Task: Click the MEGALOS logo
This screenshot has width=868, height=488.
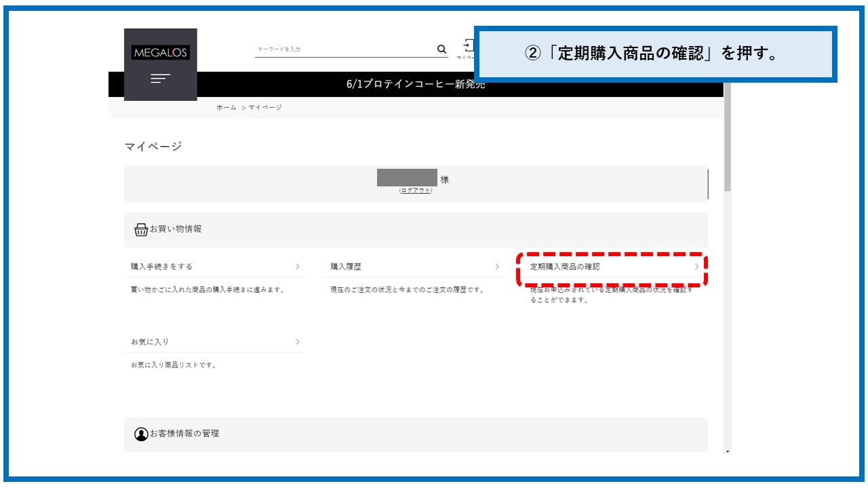Action: coord(160,53)
